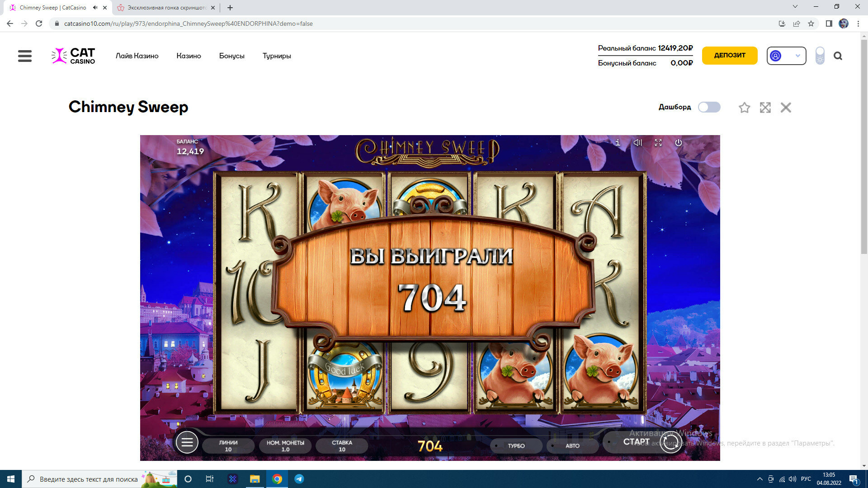Go to the Турниры section
The width and height of the screenshot is (868, 488).
tap(277, 56)
